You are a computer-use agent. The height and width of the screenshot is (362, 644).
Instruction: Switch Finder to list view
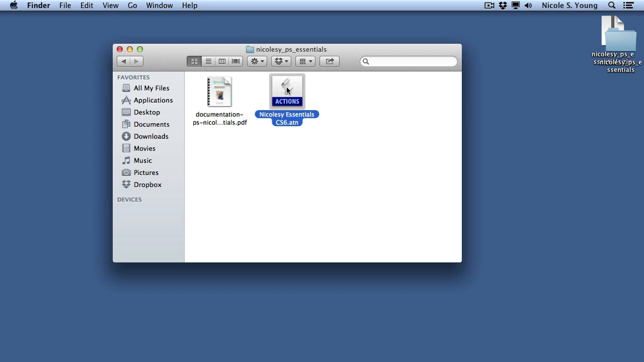[x=208, y=61]
